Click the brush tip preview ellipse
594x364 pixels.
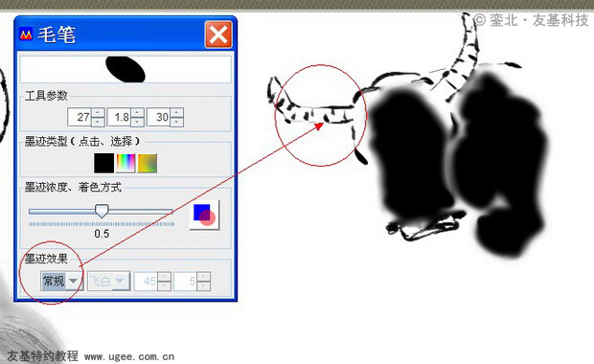126,69
